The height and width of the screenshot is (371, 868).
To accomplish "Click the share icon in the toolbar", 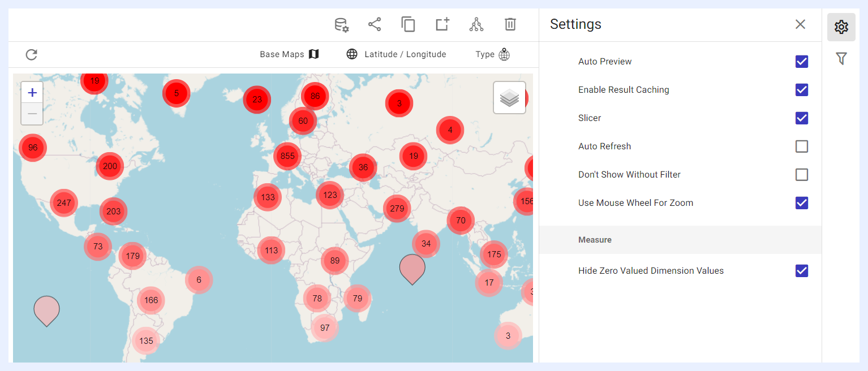I will (375, 24).
